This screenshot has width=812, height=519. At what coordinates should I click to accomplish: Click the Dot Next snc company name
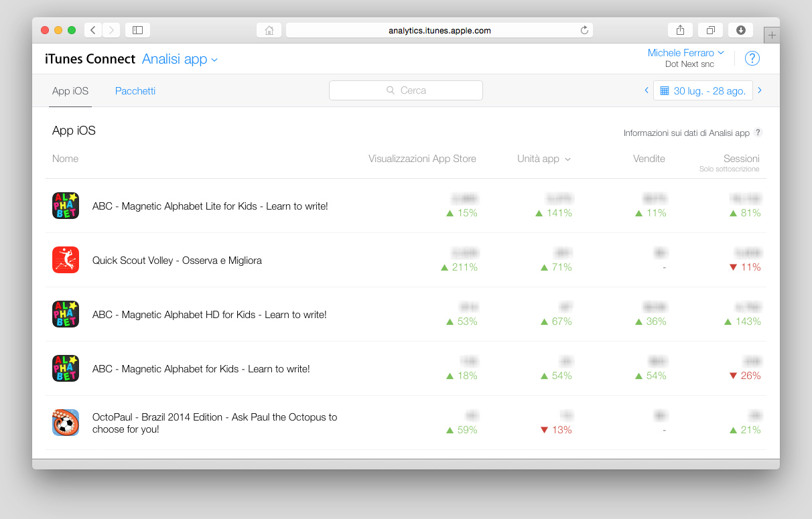[689, 64]
